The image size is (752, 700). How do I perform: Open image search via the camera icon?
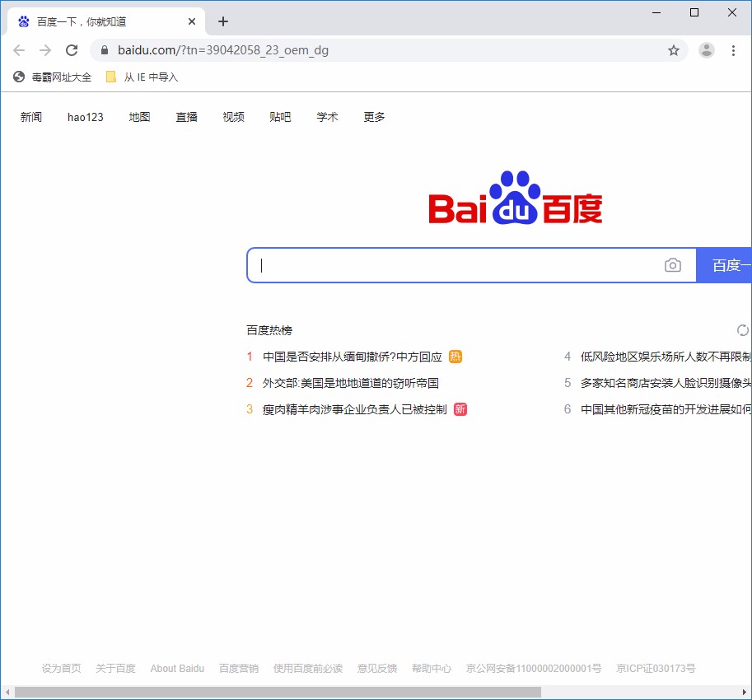click(673, 264)
